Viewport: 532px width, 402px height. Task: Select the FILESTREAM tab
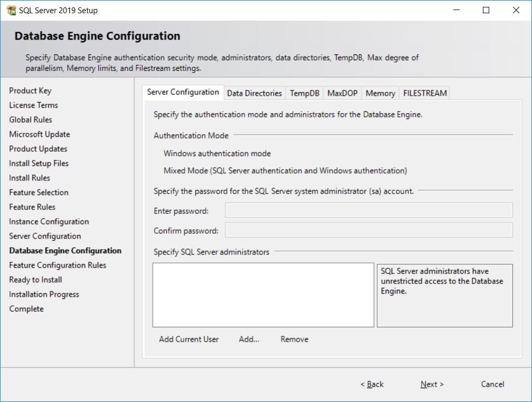tap(424, 93)
